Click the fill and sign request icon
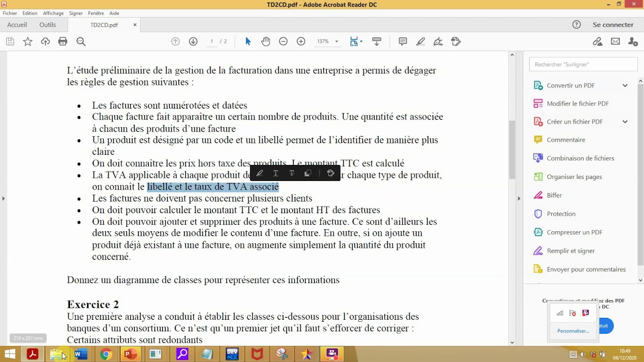 (456, 41)
